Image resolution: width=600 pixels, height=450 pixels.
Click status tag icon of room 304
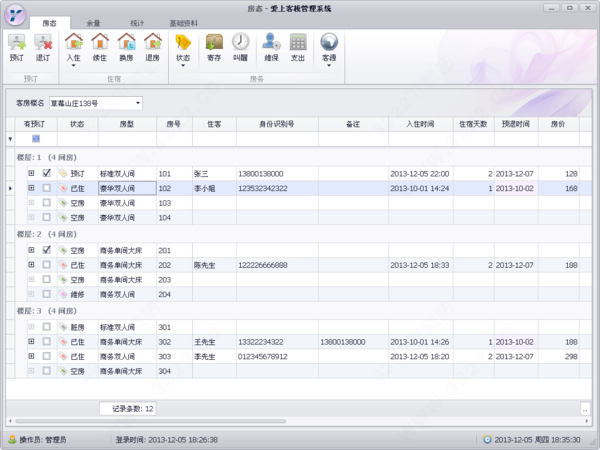[63, 371]
